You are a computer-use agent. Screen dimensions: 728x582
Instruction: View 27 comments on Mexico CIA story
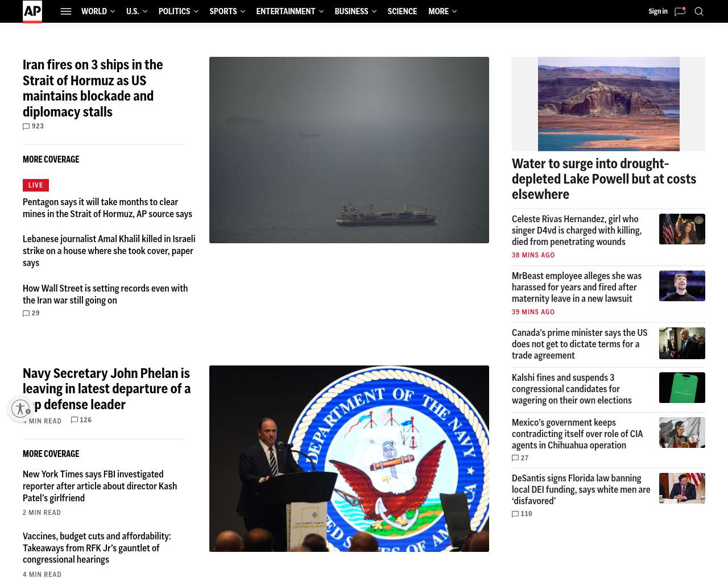pyautogui.click(x=520, y=458)
